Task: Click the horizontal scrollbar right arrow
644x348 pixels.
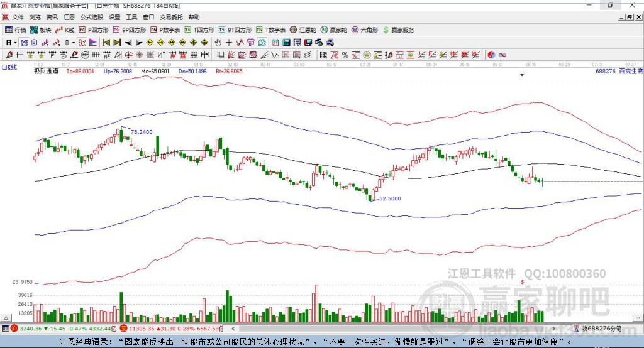Action: tap(553, 329)
